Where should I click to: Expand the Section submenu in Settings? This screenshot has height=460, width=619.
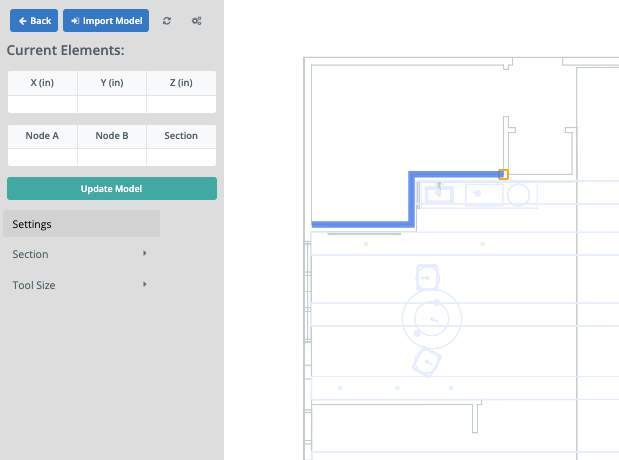pyautogui.click(x=80, y=254)
